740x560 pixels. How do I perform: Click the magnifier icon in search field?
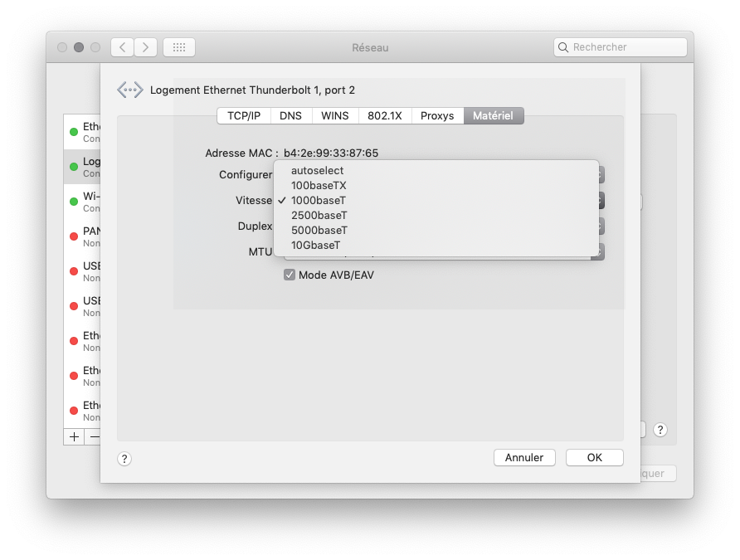click(563, 47)
